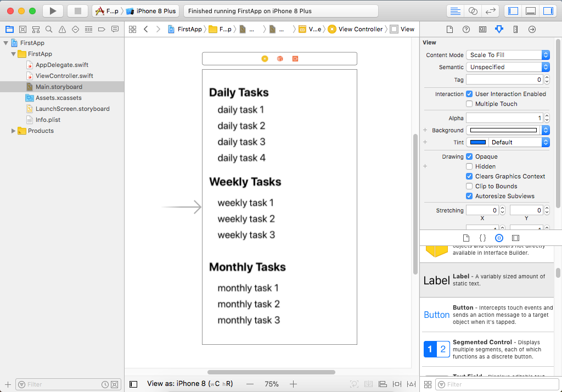The image size is (562, 392).
Task: Toggle the Opaque checkbox
Action: tap(469, 156)
